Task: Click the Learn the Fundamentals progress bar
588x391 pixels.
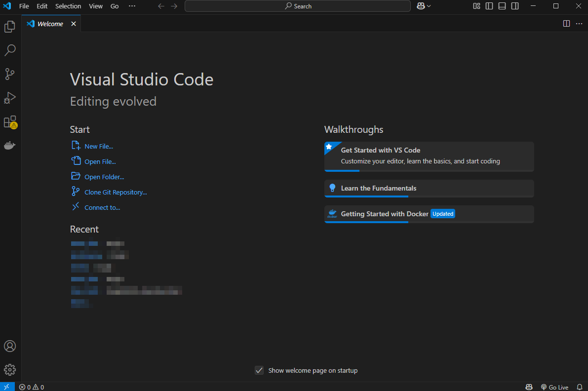Action: pyautogui.click(x=429, y=196)
